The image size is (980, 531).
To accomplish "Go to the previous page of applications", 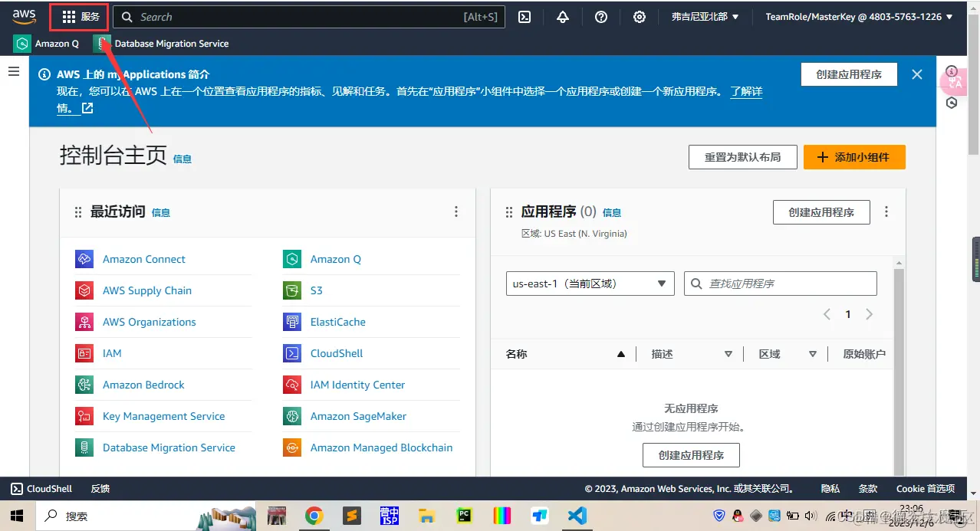I will [x=827, y=314].
